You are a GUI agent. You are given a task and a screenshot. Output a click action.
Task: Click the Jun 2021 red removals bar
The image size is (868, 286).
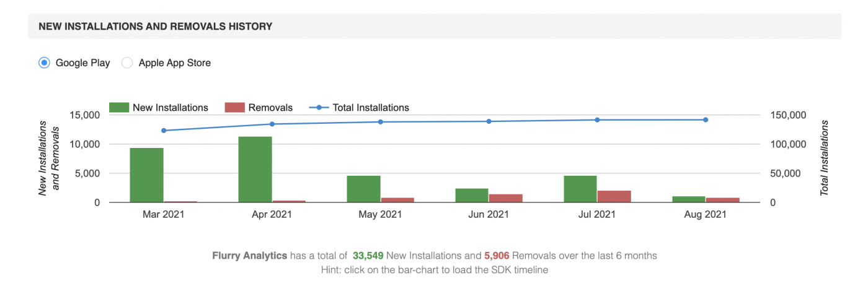click(505, 198)
